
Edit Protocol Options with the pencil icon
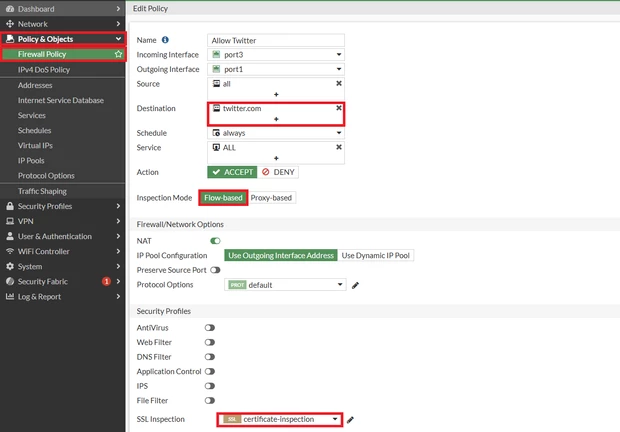[x=355, y=285]
